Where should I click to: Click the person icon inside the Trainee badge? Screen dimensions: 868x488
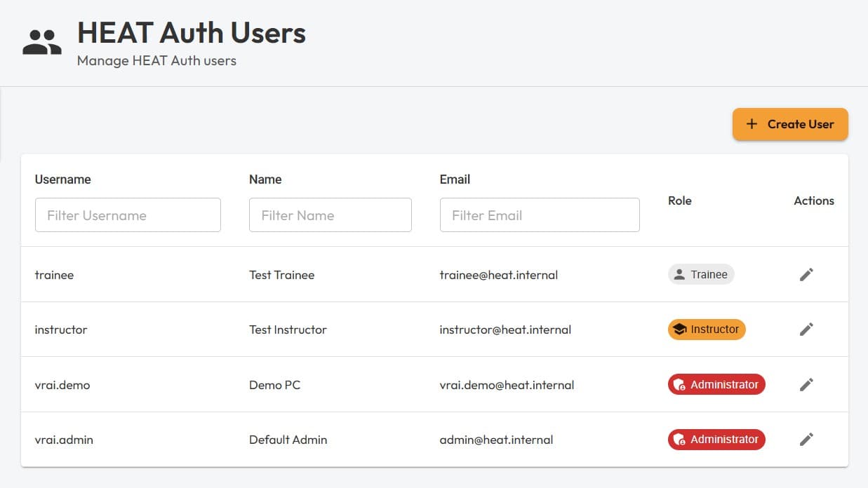(x=680, y=274)
